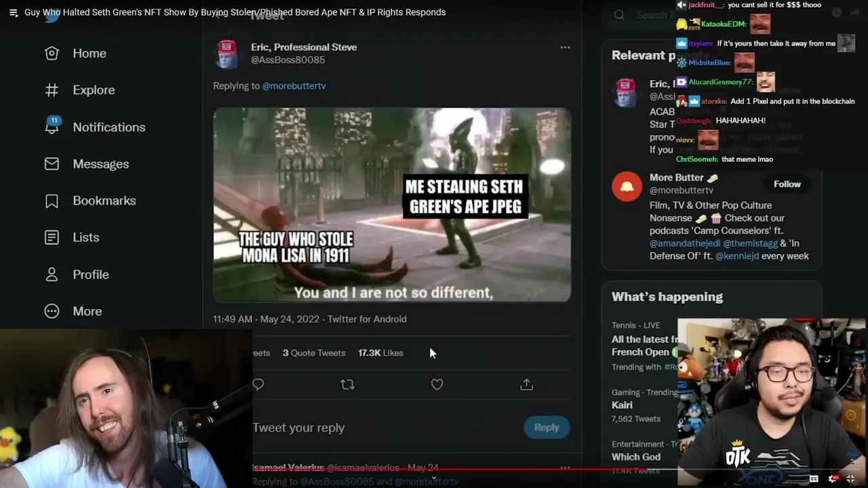Seek on the red video progress bar
The image size is (868, 488).
coord(434,468)
